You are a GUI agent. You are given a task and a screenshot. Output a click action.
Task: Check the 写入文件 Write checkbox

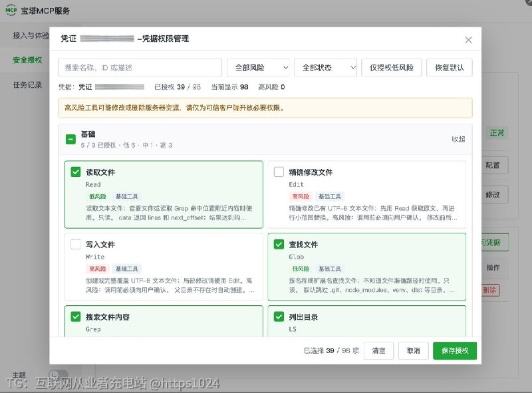point(76,244)
